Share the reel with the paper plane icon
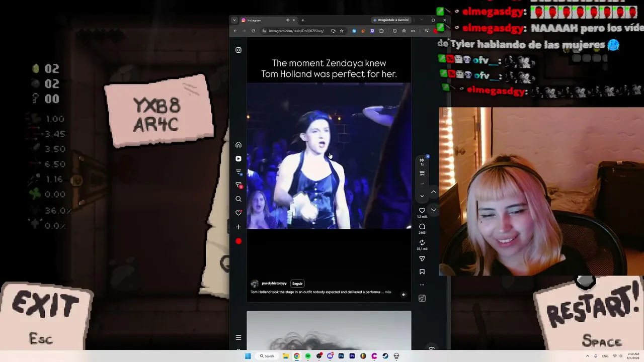 (422, 259)
